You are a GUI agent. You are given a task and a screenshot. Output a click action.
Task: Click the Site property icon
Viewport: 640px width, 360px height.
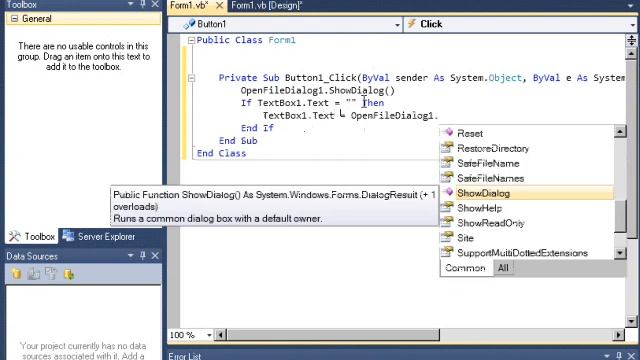(x=447, y=237)
